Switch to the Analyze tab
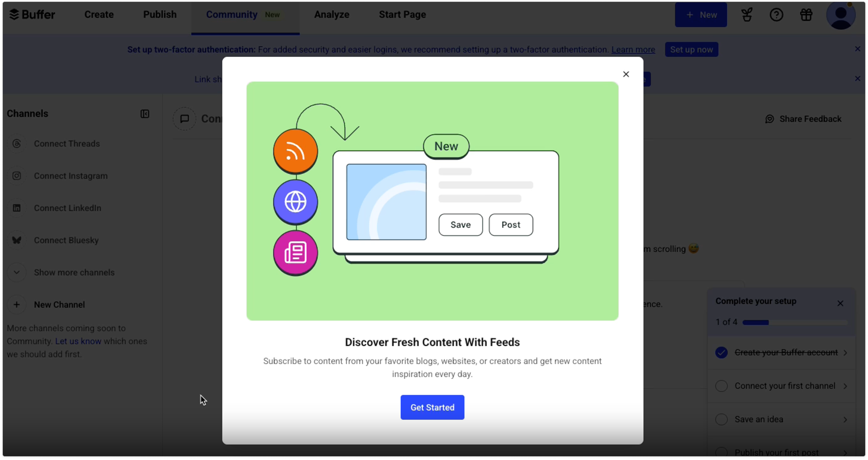868x460 pixels. click(x=331, y=15)
